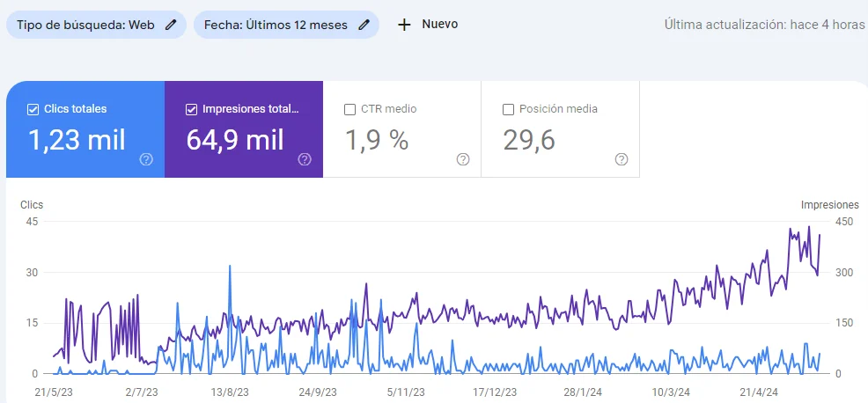Screen dimensions: 868x403
Task: Open the help icon on Posición media card
Action: pos(622,159)
